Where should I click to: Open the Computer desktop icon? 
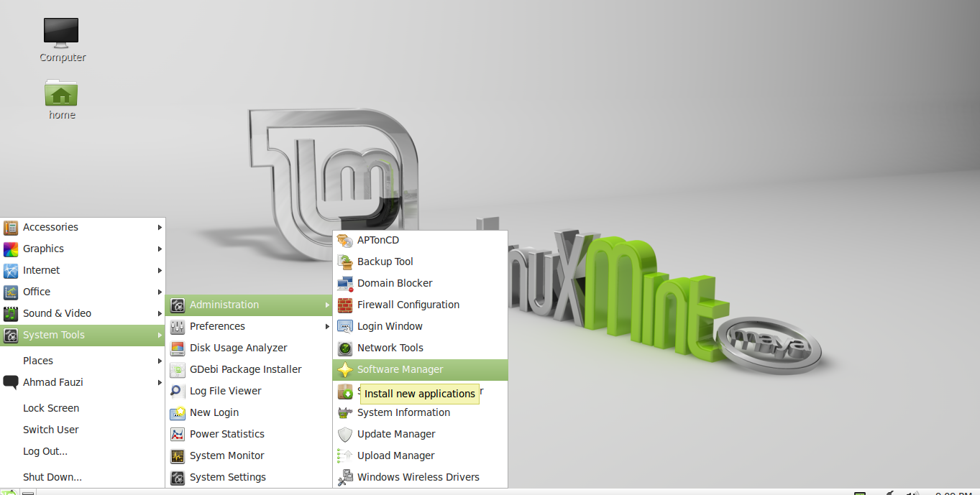[61, 33]
